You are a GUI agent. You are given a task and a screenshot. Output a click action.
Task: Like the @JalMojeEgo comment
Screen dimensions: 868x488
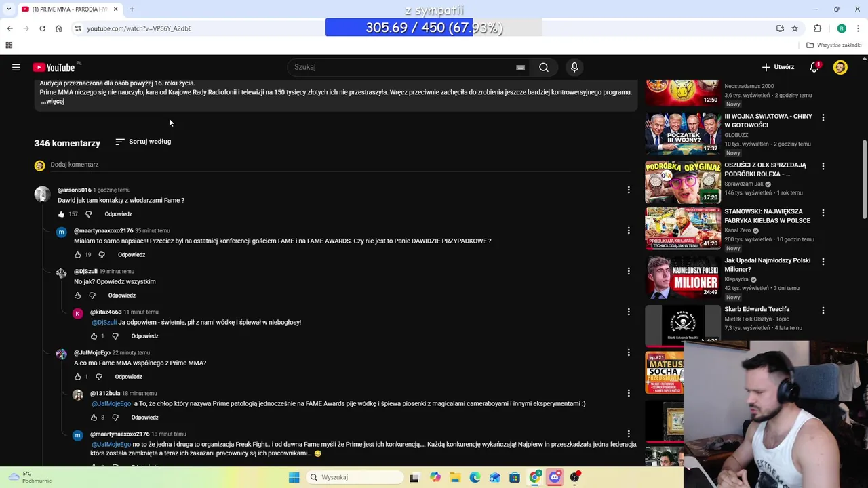77,377
